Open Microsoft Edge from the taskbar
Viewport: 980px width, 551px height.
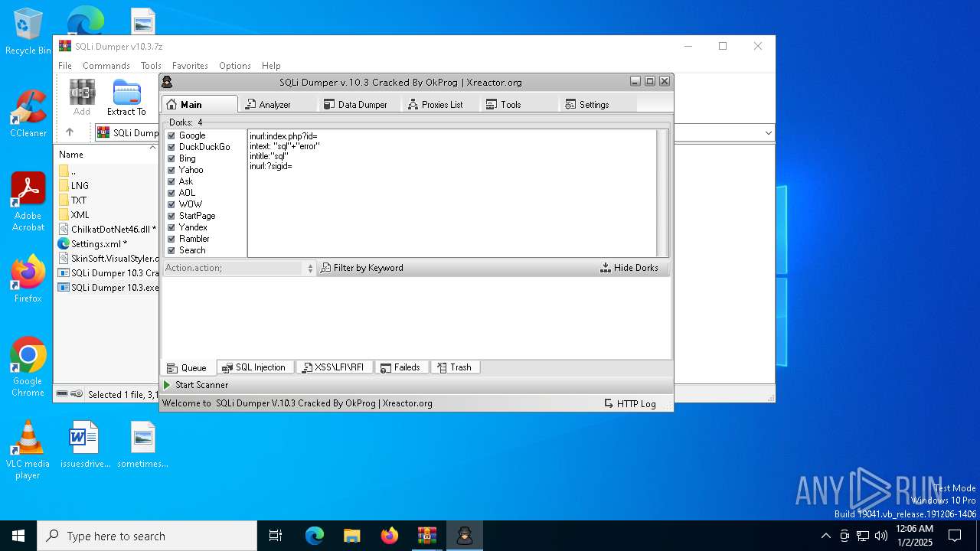315,536
